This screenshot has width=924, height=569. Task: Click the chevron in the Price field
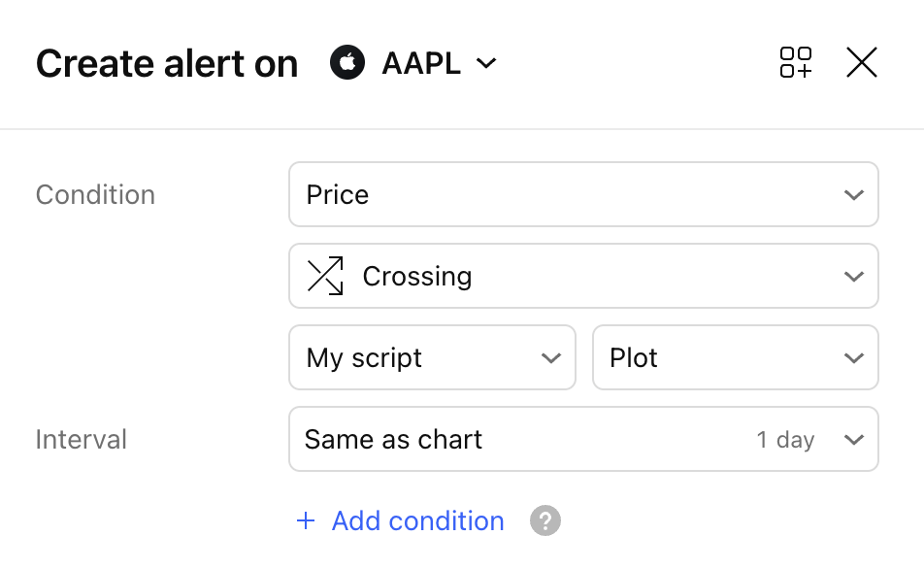853,194
